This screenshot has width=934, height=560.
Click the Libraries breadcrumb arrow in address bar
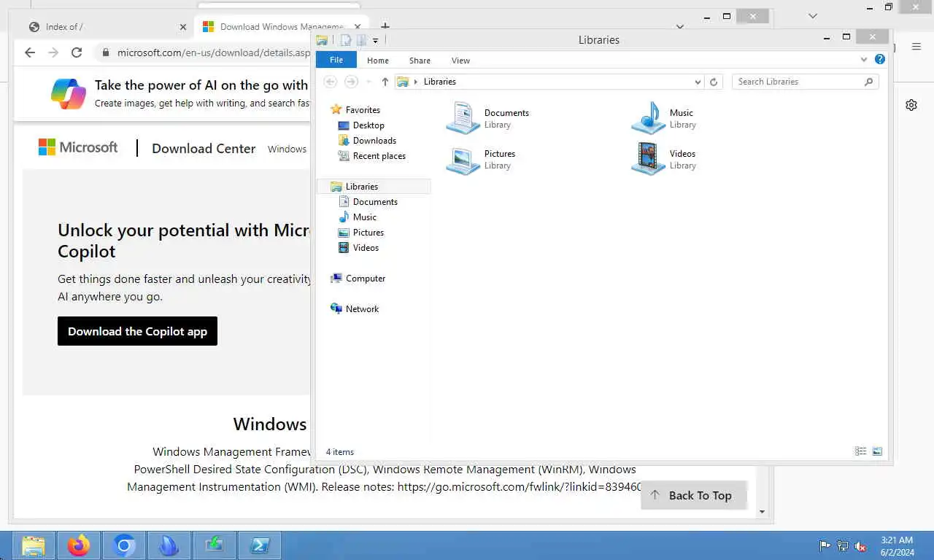416,82
